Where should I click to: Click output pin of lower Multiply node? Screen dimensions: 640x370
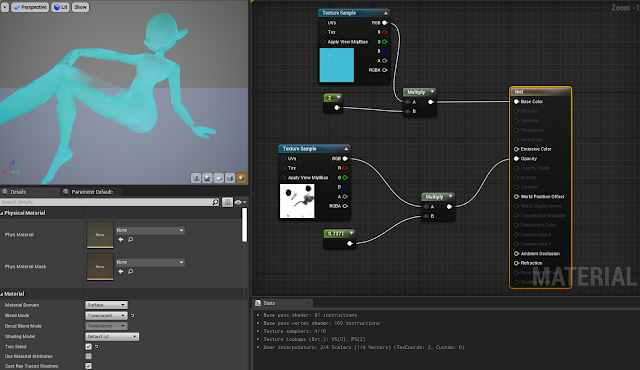point(449,207)
